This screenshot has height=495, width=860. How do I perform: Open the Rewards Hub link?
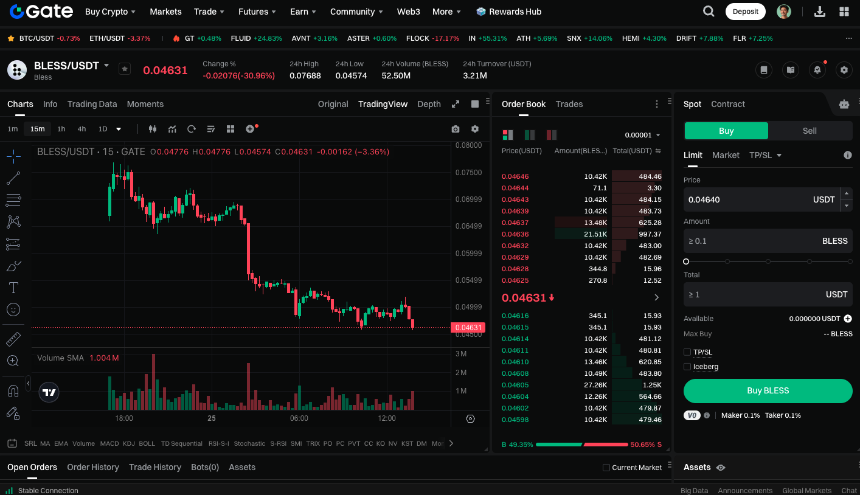point(508,12)
